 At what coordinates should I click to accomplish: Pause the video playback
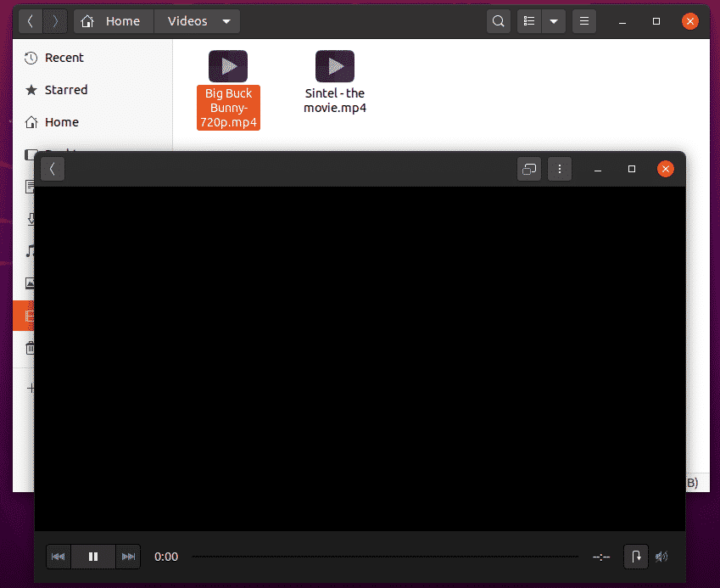93,557
